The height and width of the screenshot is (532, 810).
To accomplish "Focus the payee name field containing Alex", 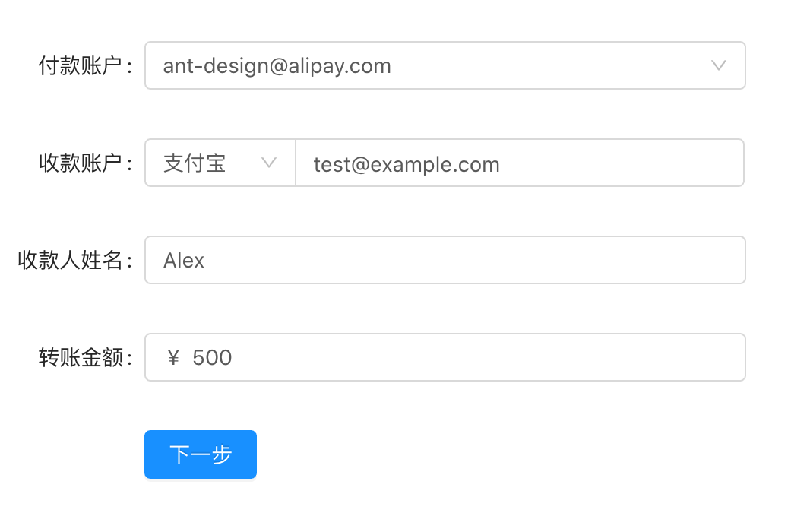I will [445, 261].
